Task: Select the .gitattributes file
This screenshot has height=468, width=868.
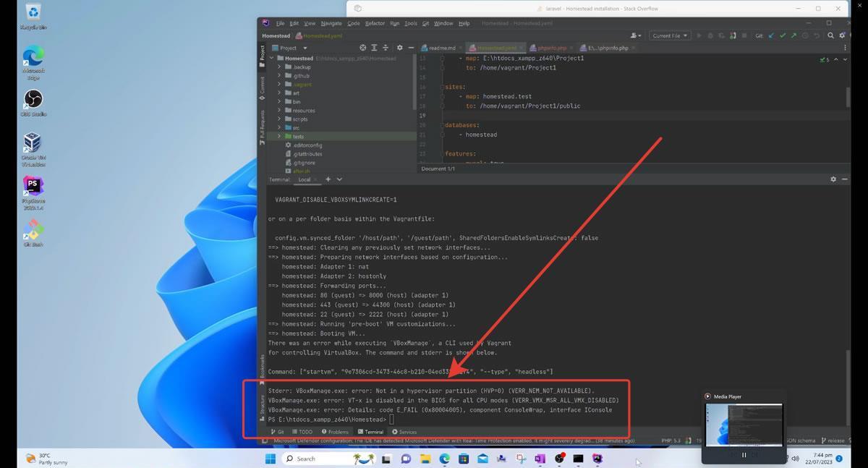Action: pos(308,154)
